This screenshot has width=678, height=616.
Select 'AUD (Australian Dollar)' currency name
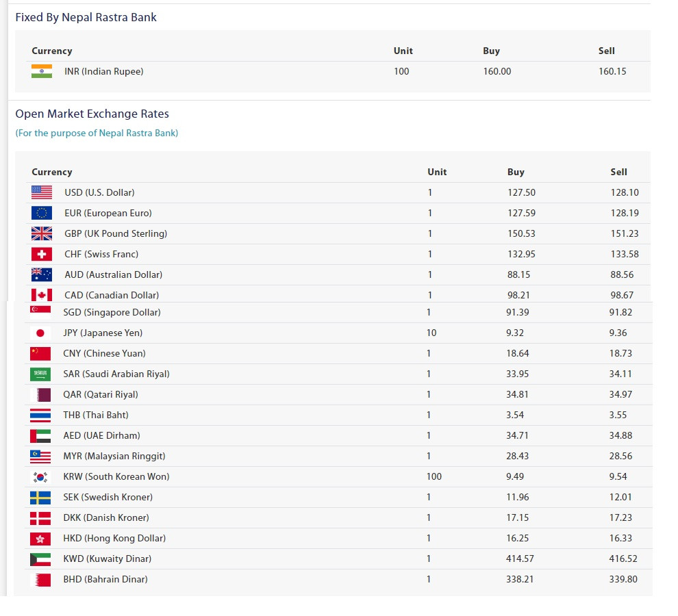pyautogui.click(x=113, y=274)
